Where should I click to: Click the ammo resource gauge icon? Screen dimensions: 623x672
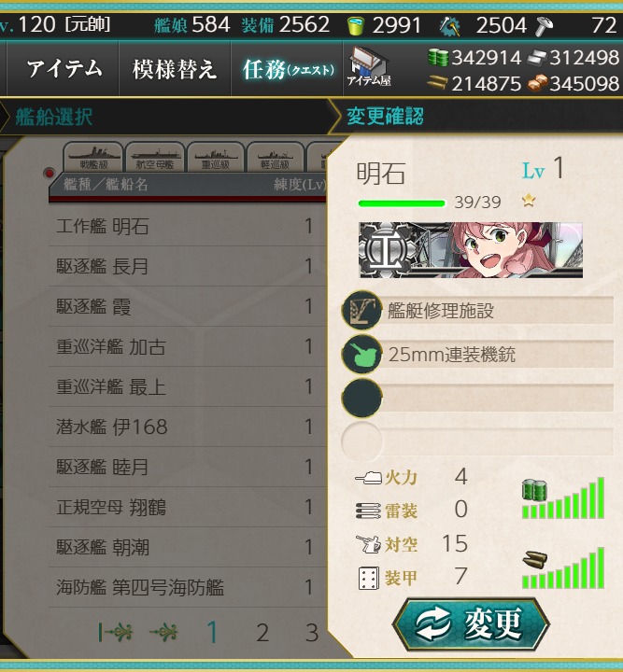534,561
